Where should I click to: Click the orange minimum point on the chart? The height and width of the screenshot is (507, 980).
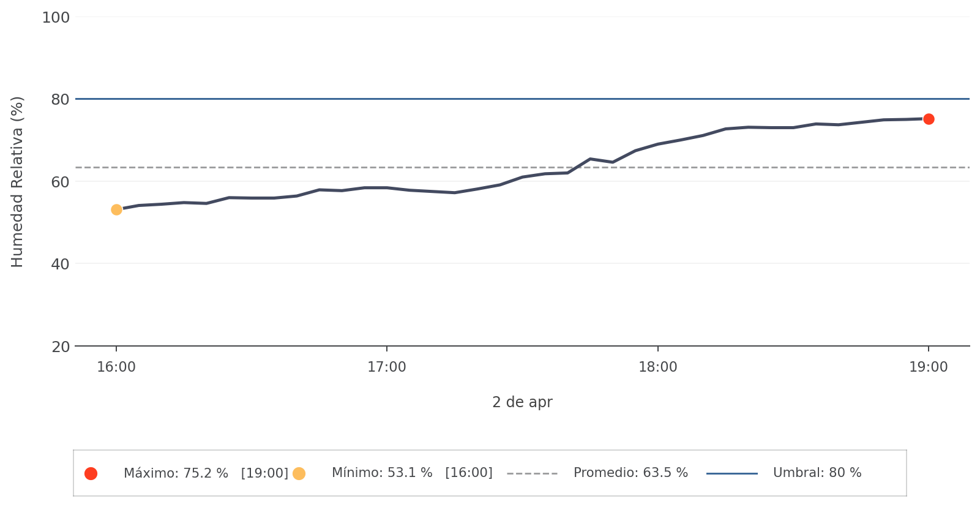116,209
